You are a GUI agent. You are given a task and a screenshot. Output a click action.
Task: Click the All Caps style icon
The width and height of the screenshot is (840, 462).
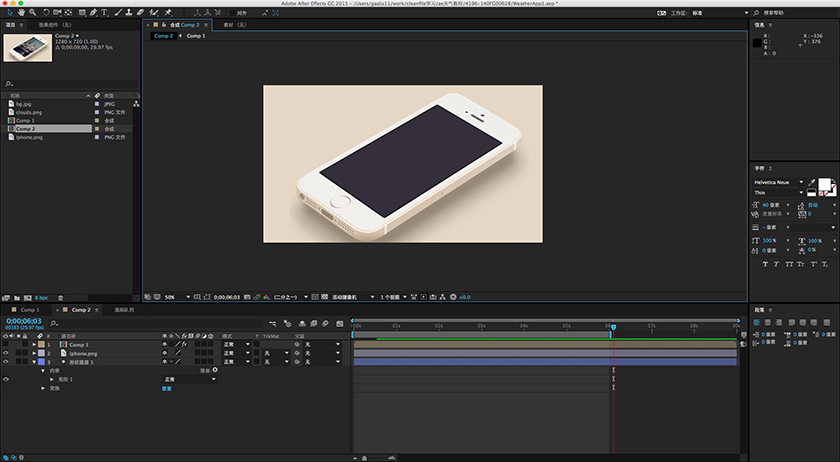point(789,264)
